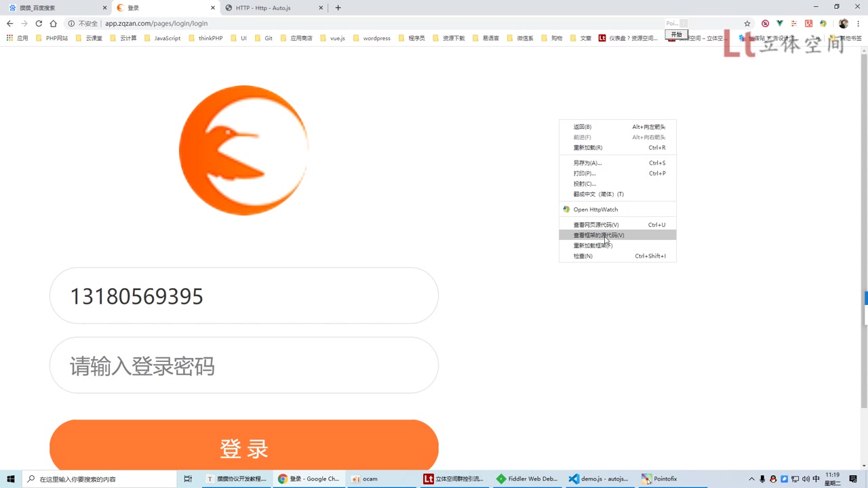Viewport: 868px width, 488px height.
Task: Open a new browser tab
Action: [338, 8]
